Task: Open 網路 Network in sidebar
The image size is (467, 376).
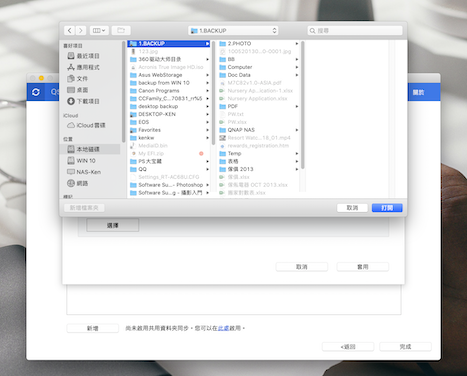Action: pos(78,183)
